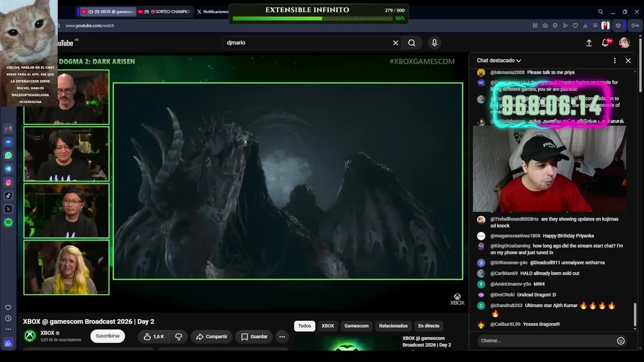Search YouTube with the magnifier icon

pyautogui.click(x=412, y=43)
